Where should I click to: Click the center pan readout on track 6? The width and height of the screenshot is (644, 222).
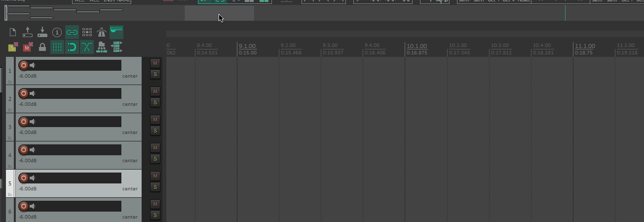click(x=130, y=217)
